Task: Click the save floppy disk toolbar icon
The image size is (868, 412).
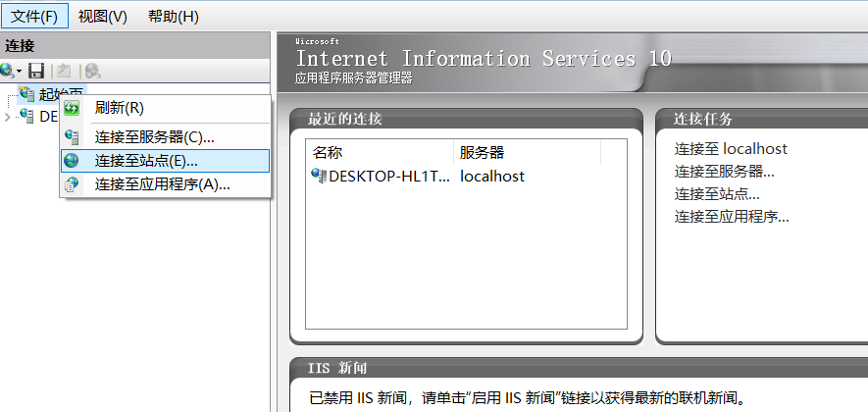Action: [36, 71]
